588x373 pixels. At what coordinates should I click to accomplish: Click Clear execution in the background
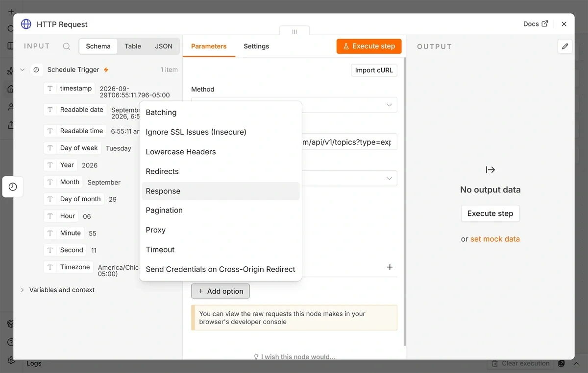[x=520, y=363]
